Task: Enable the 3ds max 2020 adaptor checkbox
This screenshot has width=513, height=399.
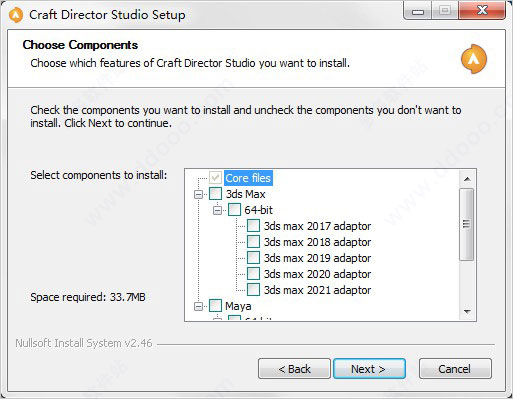Action: (253, 274)
